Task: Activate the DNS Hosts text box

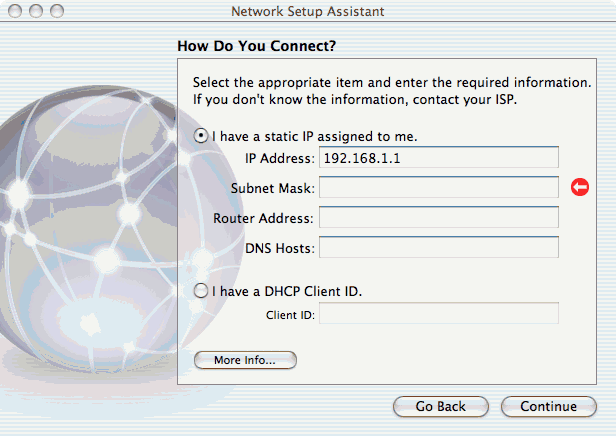Action: tap(439, 247)
